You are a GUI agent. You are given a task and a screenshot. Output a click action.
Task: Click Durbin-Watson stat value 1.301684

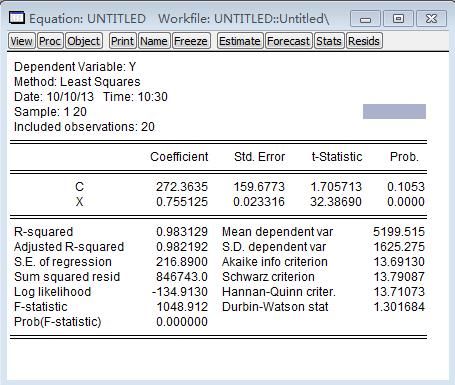point(399,307)
